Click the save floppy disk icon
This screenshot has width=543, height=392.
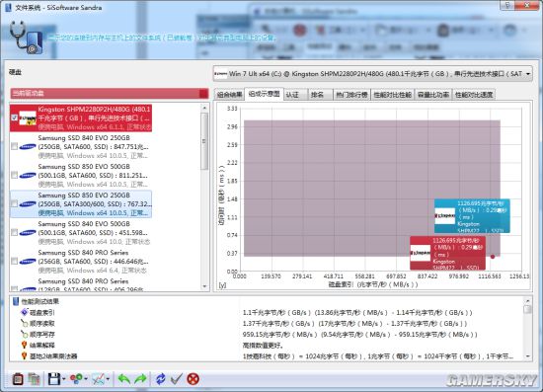coord(54,379)
